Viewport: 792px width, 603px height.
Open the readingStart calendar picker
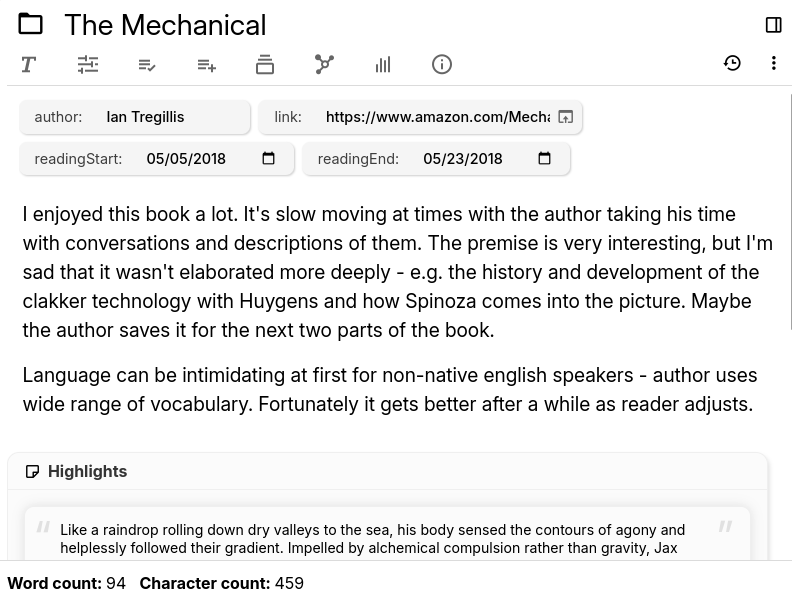tap(268, 159)
